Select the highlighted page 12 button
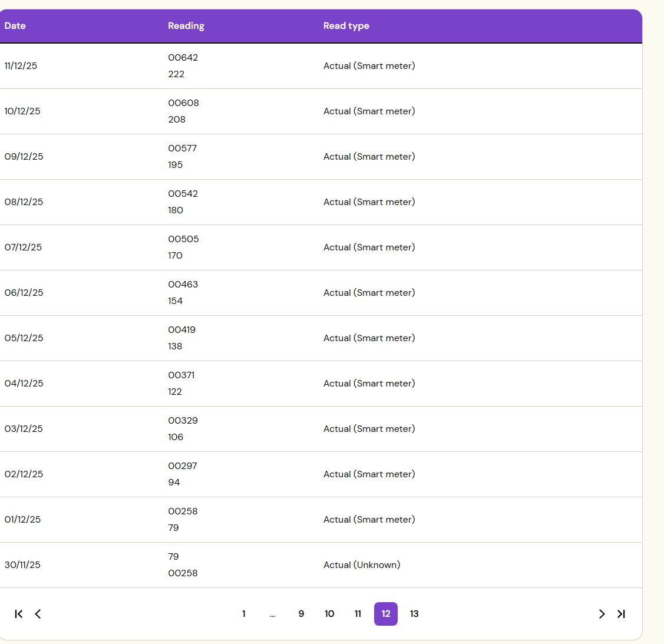Viewport: 664px width, 644px height. click(386, 614)
